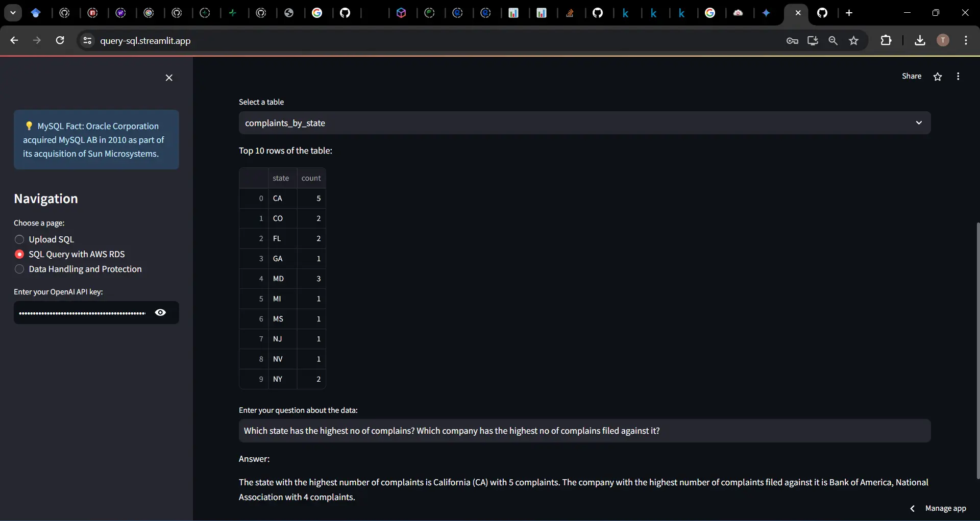The image size is (980, 521).
Task: Switch to the cloud icon tab
Action: pos(738,13)
